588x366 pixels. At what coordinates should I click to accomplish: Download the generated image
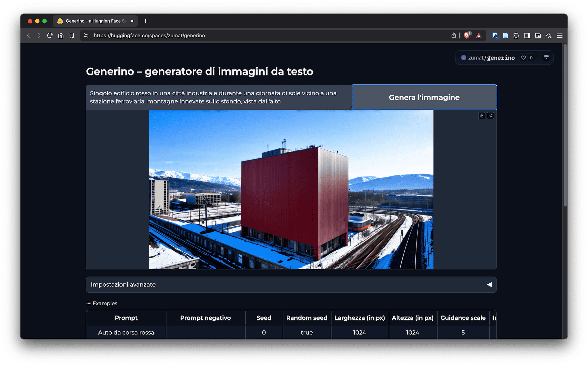point(482,116)
